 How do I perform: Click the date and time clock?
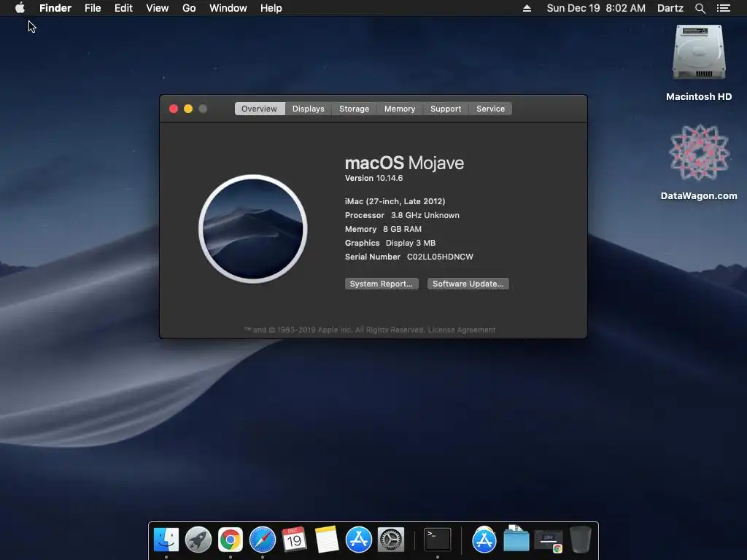pos(596,8)
